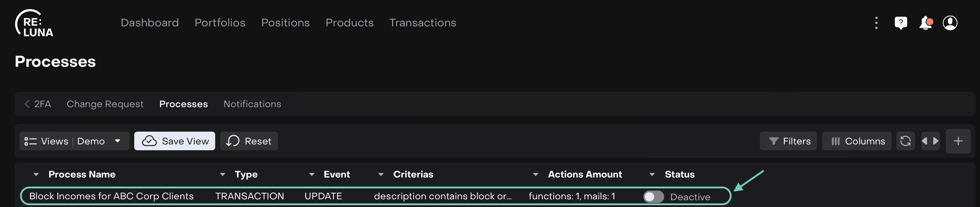Go to Transactions in the top navigation
The width and height of the screenshot is (980, 207).
pyautogui.click(x=422, y=23)
